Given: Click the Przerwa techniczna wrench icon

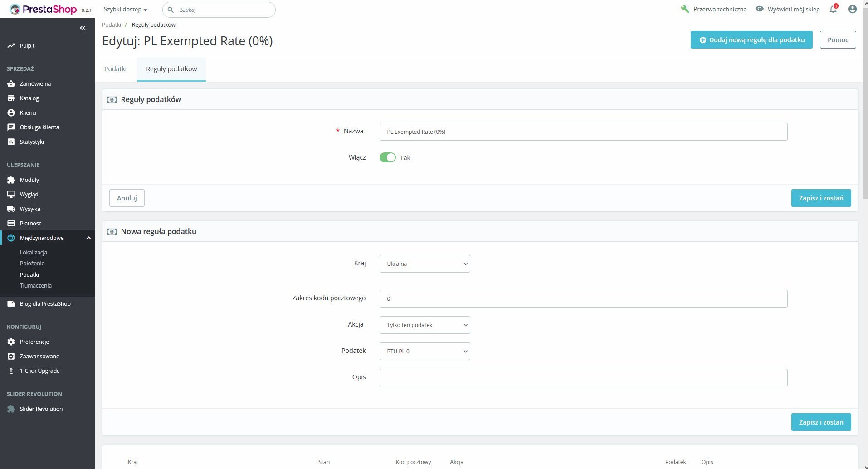Looking at the screenshot, I should 685,9.
